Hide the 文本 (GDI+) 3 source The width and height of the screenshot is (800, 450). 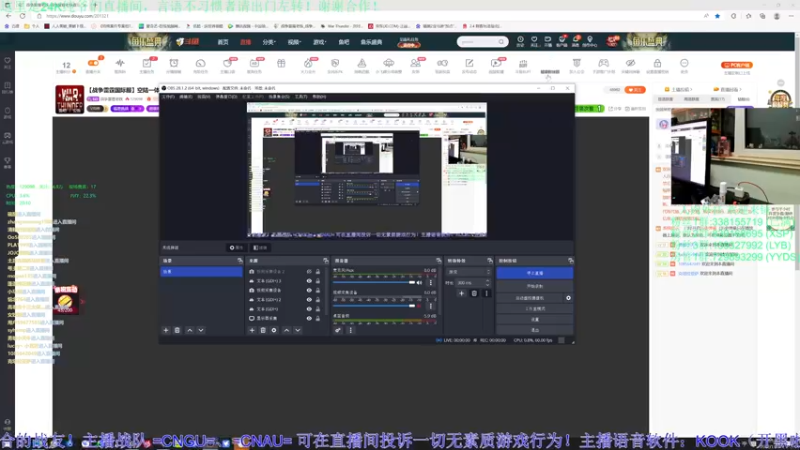coord(309,281)
